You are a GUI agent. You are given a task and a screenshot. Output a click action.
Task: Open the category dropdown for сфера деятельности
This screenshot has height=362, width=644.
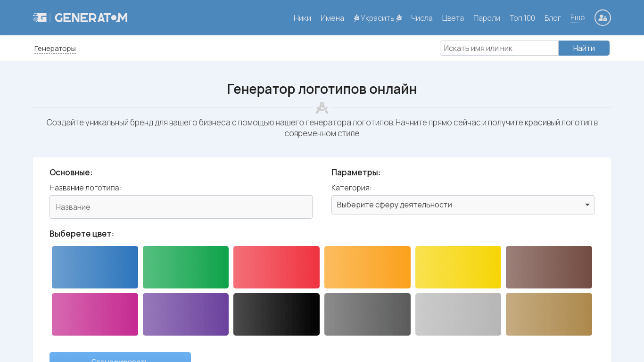[462, 205]
